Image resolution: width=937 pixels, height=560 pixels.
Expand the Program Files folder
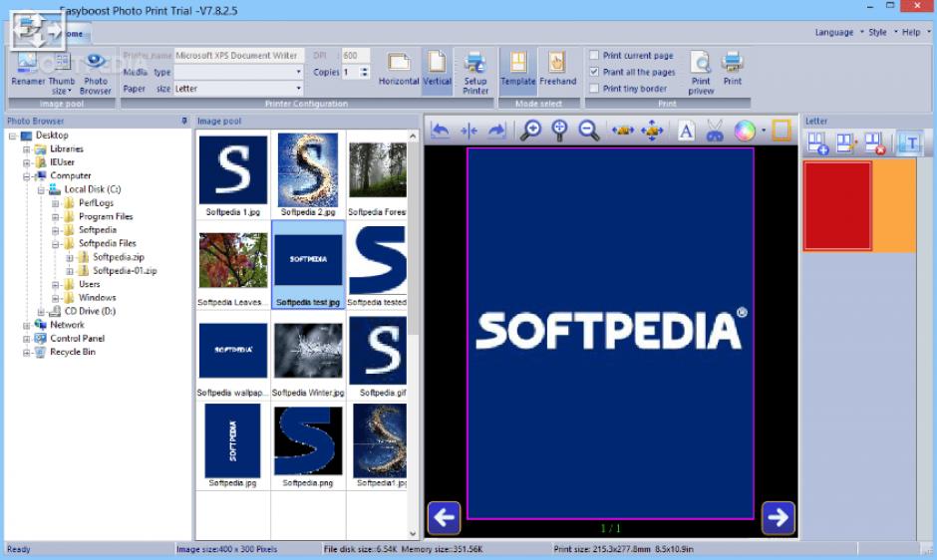click(55, 217)
